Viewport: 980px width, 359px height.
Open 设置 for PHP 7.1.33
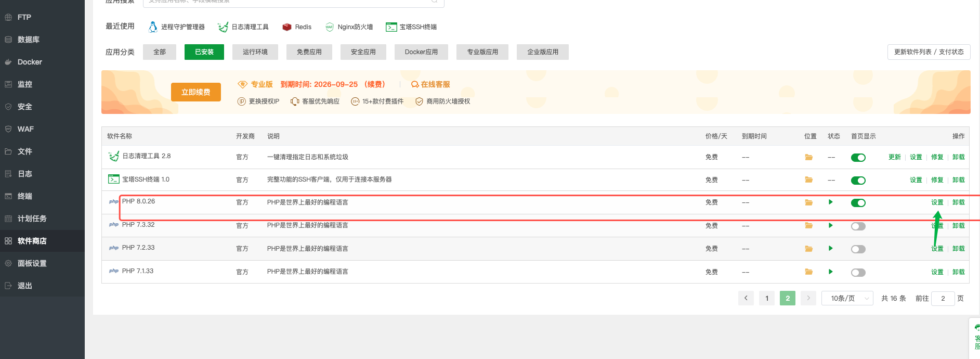coord(937,272)
